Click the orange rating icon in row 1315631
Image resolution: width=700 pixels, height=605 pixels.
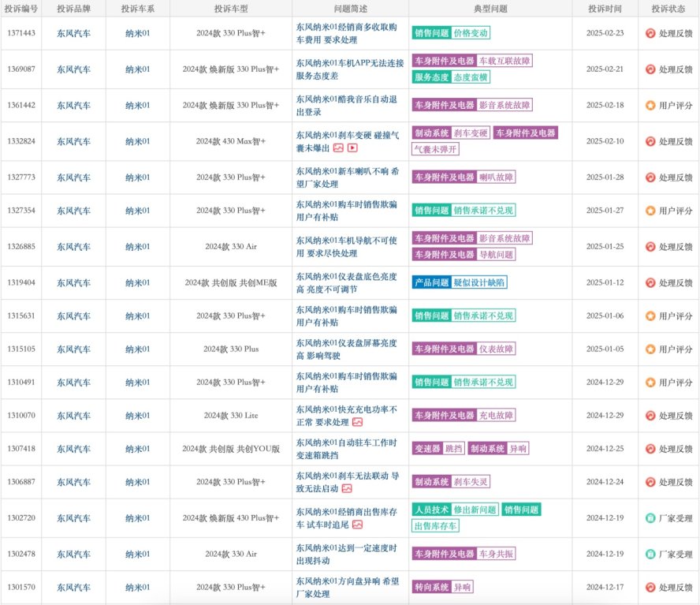[650, 316]
